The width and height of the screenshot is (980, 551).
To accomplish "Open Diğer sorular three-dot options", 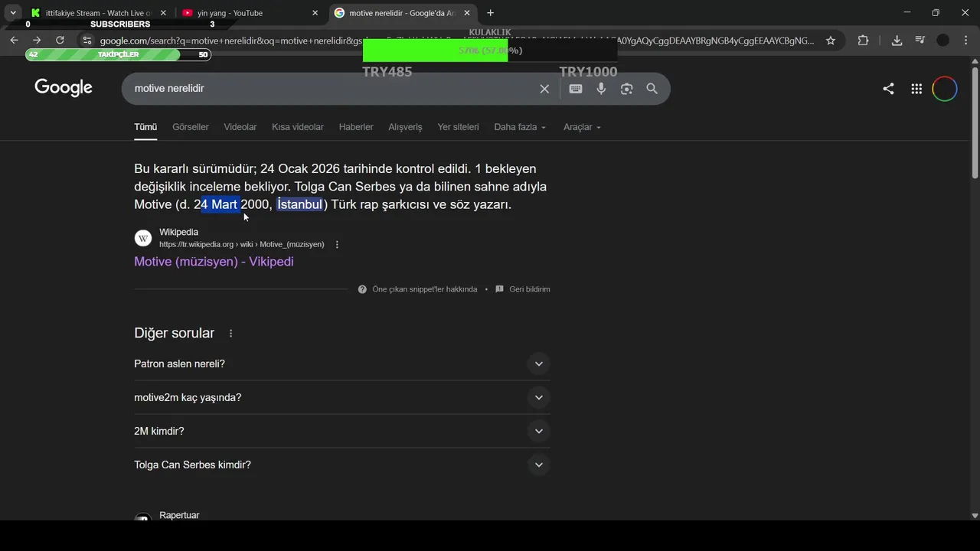I will tap(230, 334).
